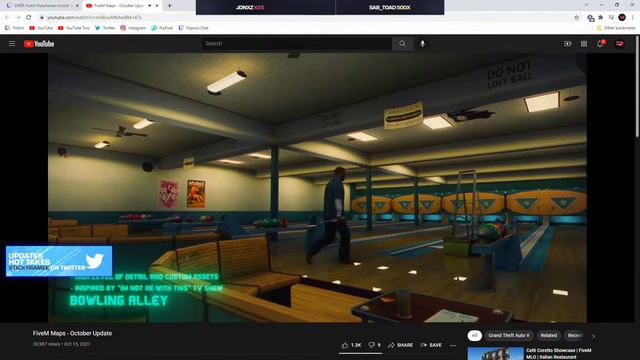640x360 pixels.
Task: View site info lock icon
Action: 42,18
